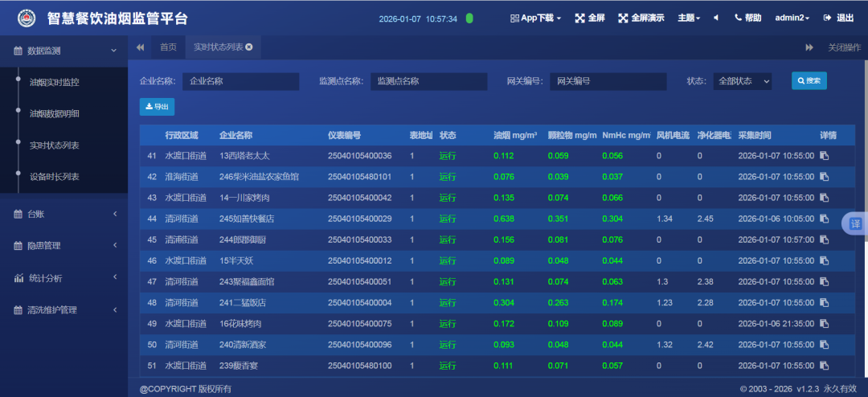Click the tab scroll-left double arrow icon
This screenshot has width=868, height=397.
140,47
